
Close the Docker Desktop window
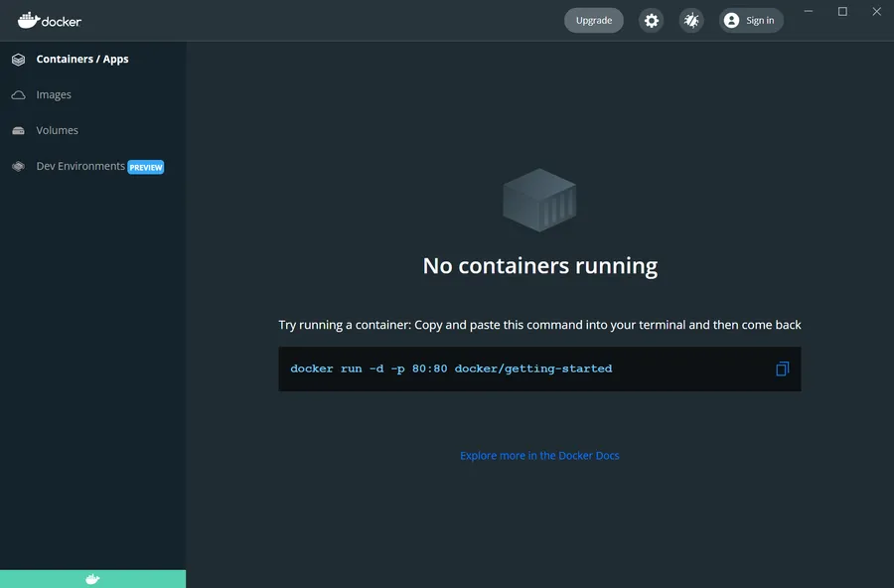[876, 12]
